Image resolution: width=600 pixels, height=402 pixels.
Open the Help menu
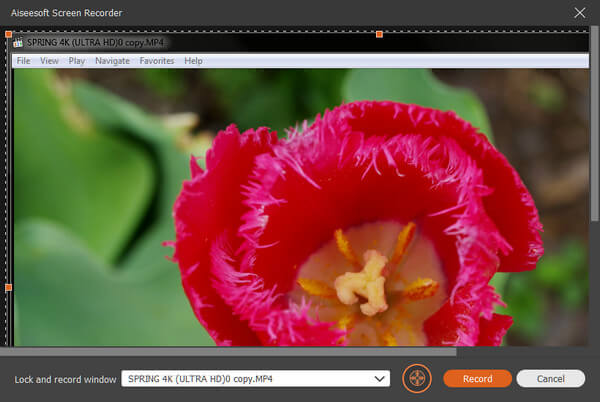(x=193, y=61)
